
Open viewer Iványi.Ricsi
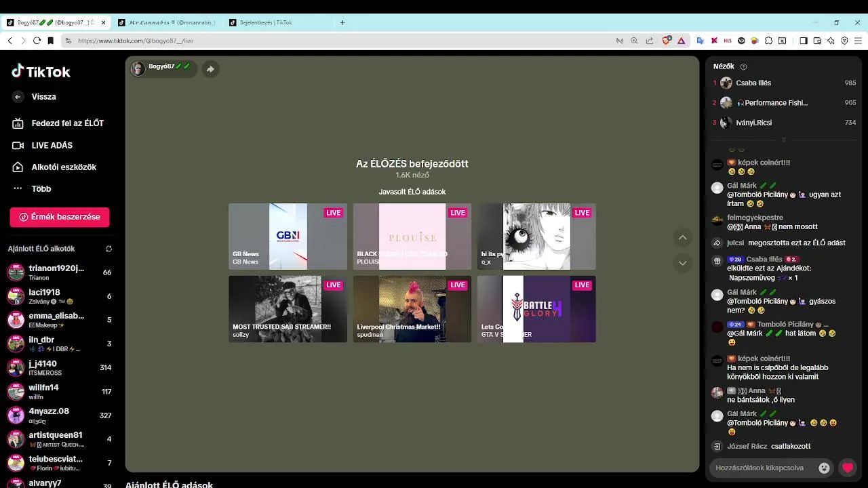pos(785,123)
